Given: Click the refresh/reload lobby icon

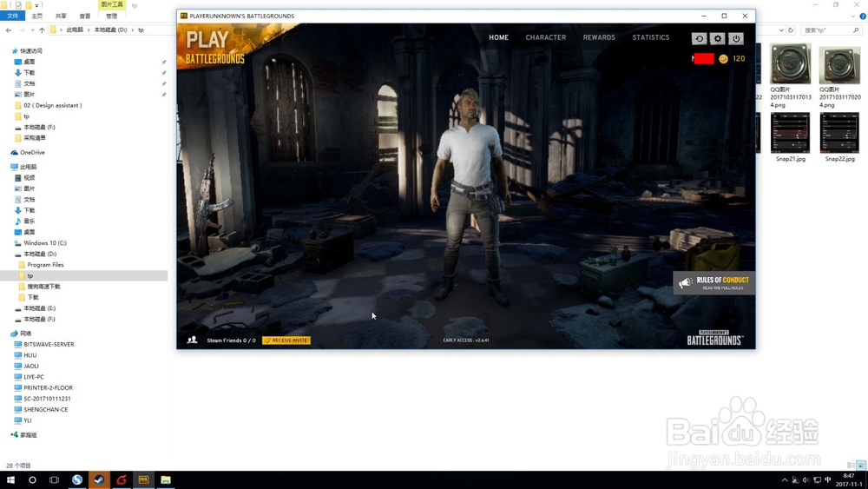Looking at the screenshot, I should coord(699,38).
